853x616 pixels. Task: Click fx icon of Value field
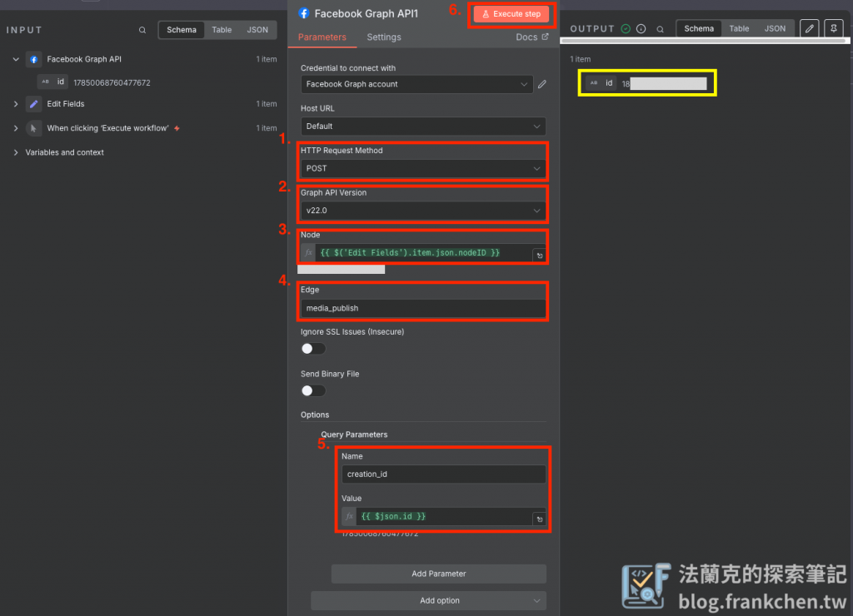[349, 516]
